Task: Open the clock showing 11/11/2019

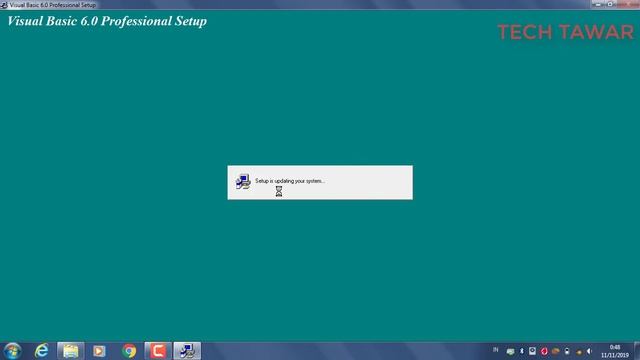Action: [615, 351]
